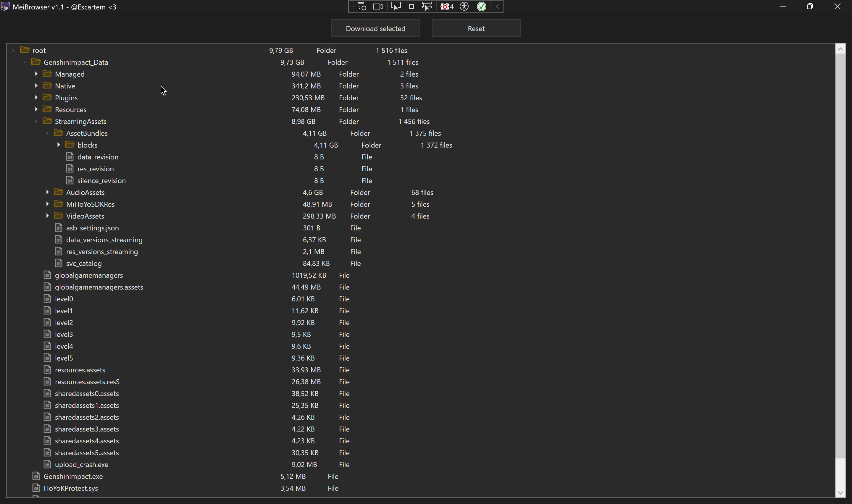The width and height of the screenshot is (852, 504).
Task: Expand the blocks folder arrow
Action: 59,145
